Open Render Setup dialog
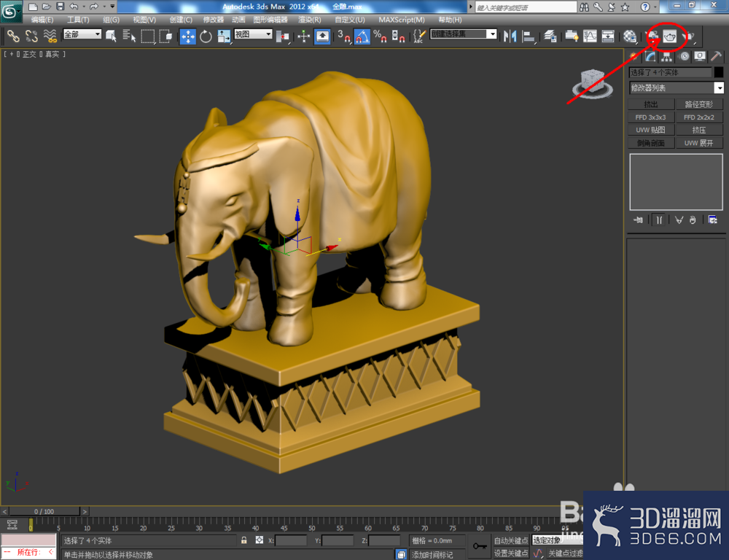Viewport: 729px width, 560px height. point(652,36)
